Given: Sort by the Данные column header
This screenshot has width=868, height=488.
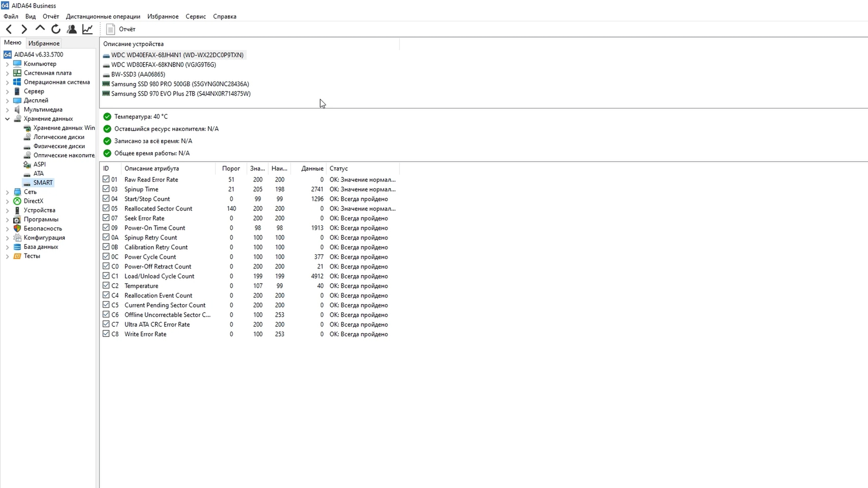Looking at the screenshot, I should tap(312, 168).
